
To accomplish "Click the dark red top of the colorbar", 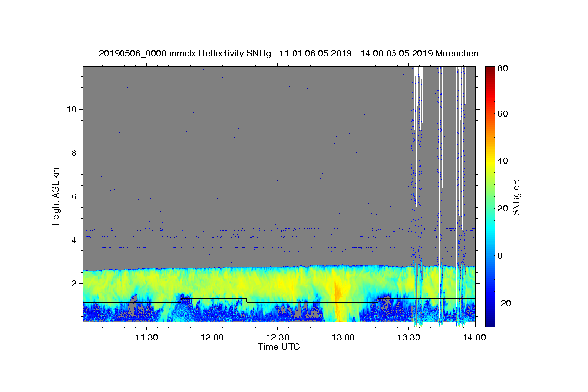I will click(x=490, y=70).
